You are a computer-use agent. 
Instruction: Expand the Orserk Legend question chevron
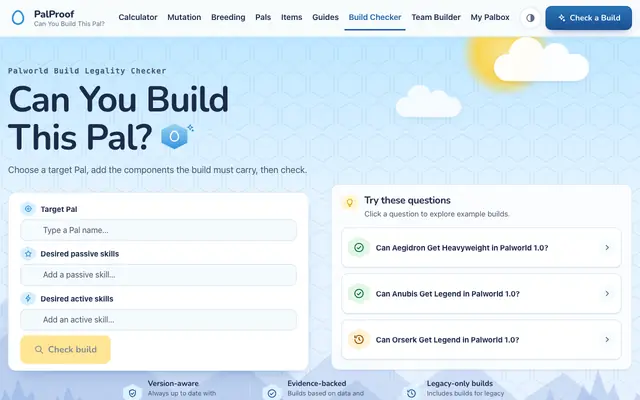(x=607, y=340)
